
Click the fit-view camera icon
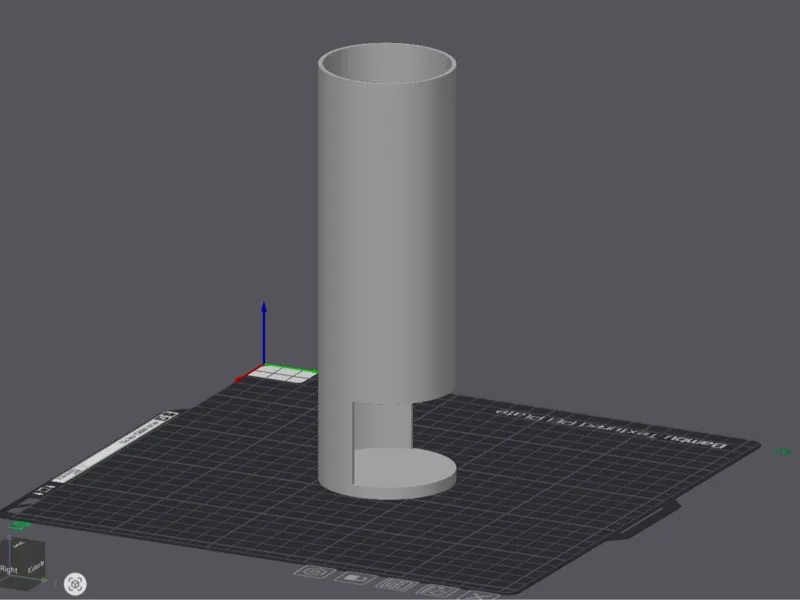[75, 584]
